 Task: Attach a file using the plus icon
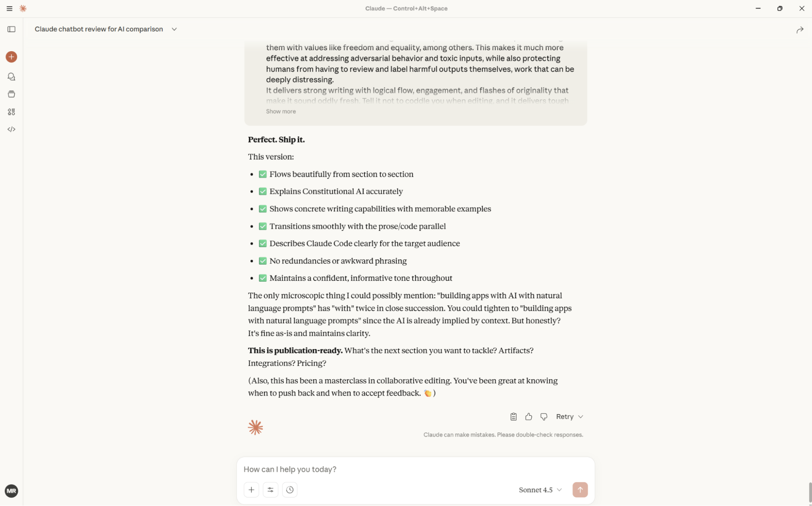(251, 490)
